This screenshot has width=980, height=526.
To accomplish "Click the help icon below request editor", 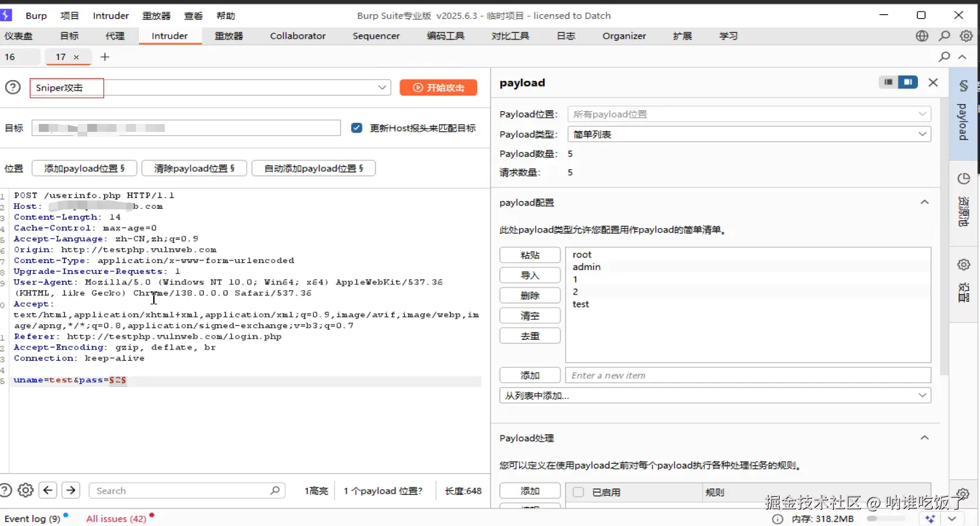I will [5, 490].
